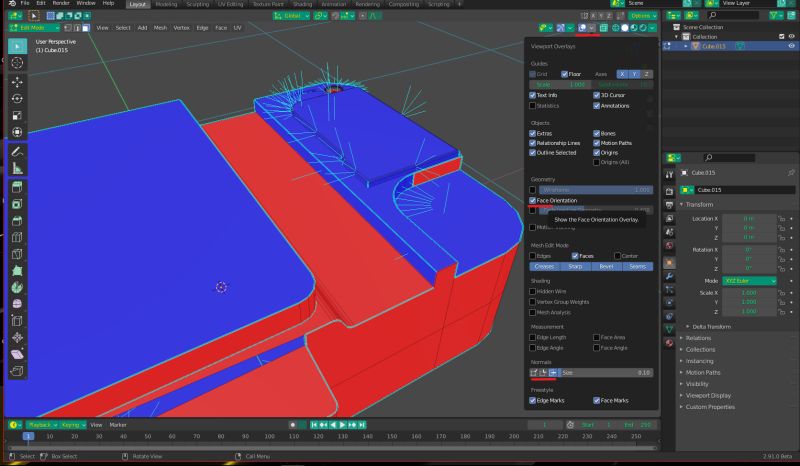
Task: Open the Global transform orientation dropdown
Action: [x=291, y=16]
